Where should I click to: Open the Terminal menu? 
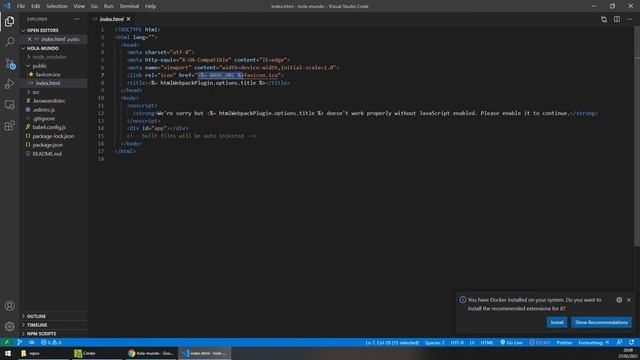point(129,6)
